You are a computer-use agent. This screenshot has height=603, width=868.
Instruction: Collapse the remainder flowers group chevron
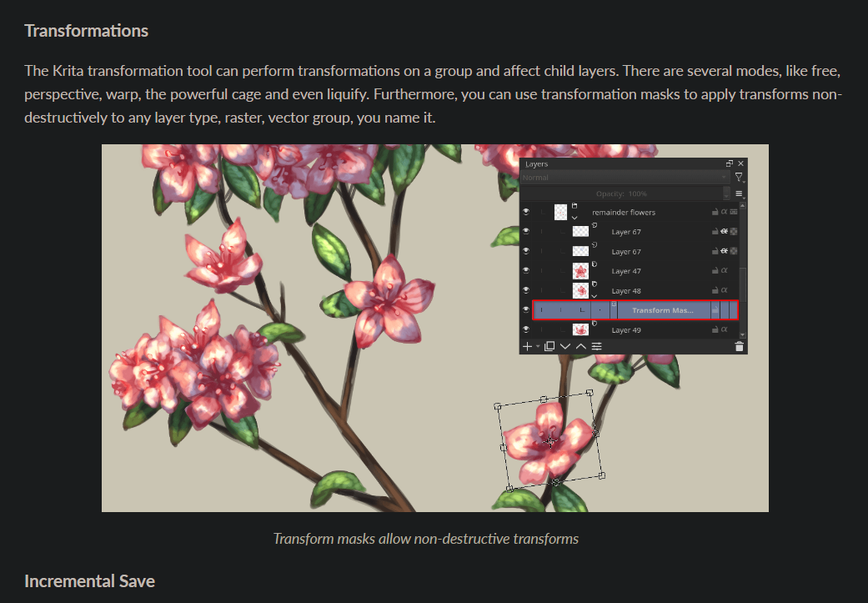[574, 219]
